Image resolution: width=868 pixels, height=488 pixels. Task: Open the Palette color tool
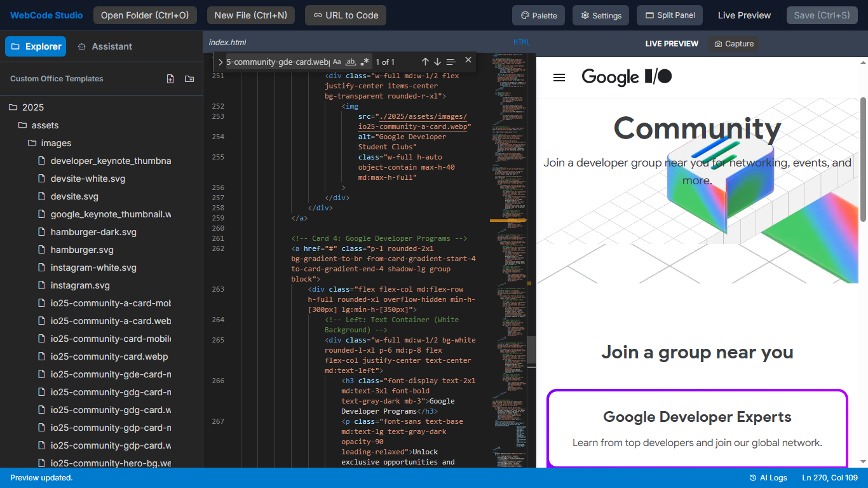click(x=538, y=15)
